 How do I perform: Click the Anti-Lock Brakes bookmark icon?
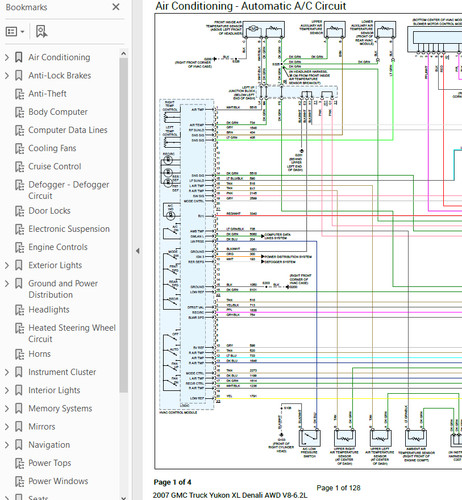point(19,76)
